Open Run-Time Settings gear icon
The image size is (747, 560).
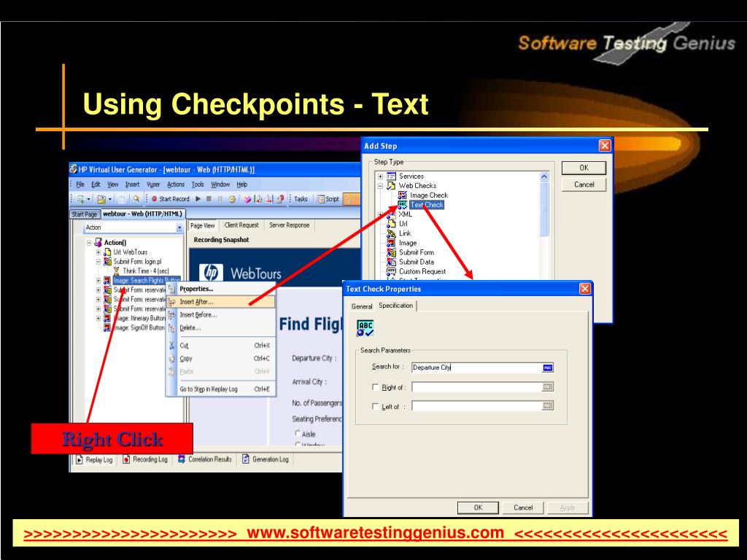click(x=232, y=199)
